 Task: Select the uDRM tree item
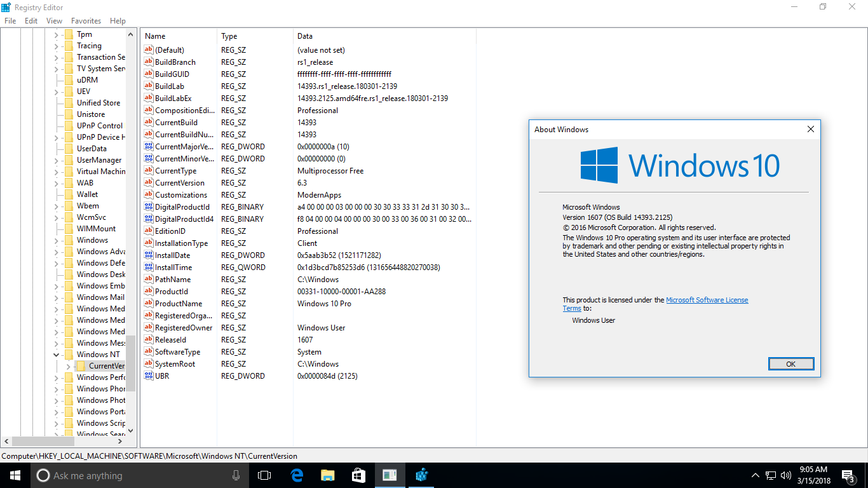coord(88,80)
